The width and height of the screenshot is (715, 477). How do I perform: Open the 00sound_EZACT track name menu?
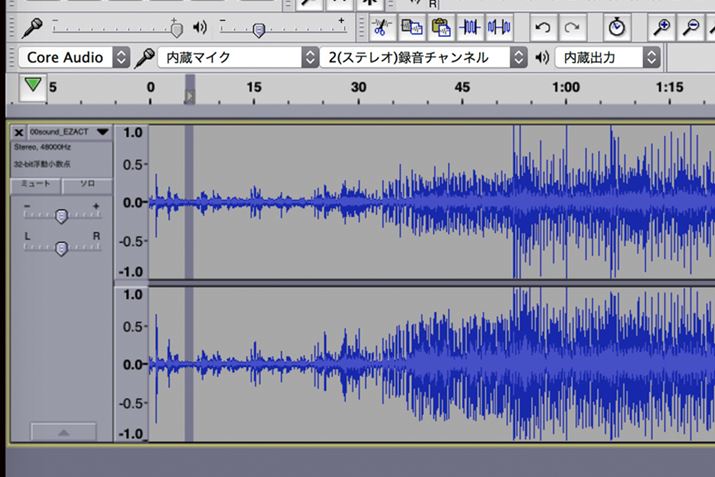(69, 132)
